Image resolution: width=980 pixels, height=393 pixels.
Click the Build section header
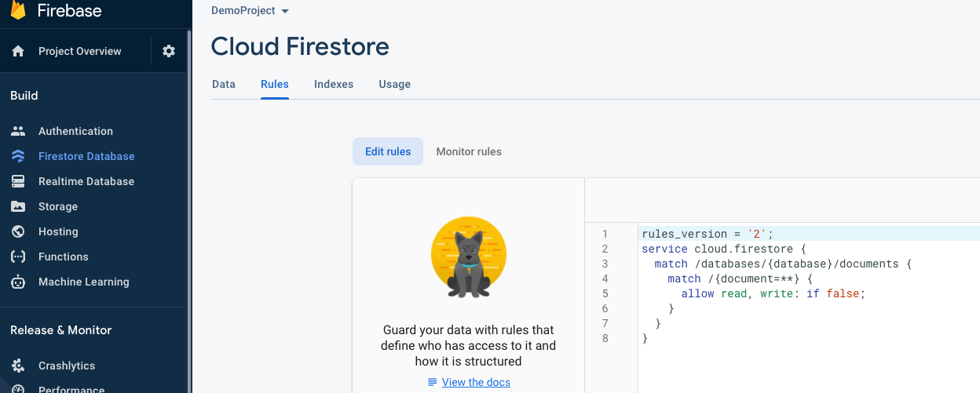point(24,96)
